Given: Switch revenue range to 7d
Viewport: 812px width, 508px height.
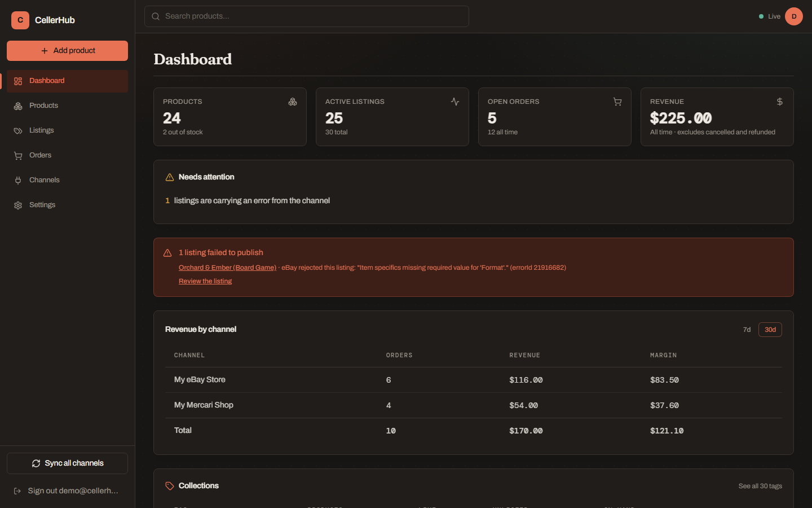Looking at the screenshot, I should [x=747, y=330].
